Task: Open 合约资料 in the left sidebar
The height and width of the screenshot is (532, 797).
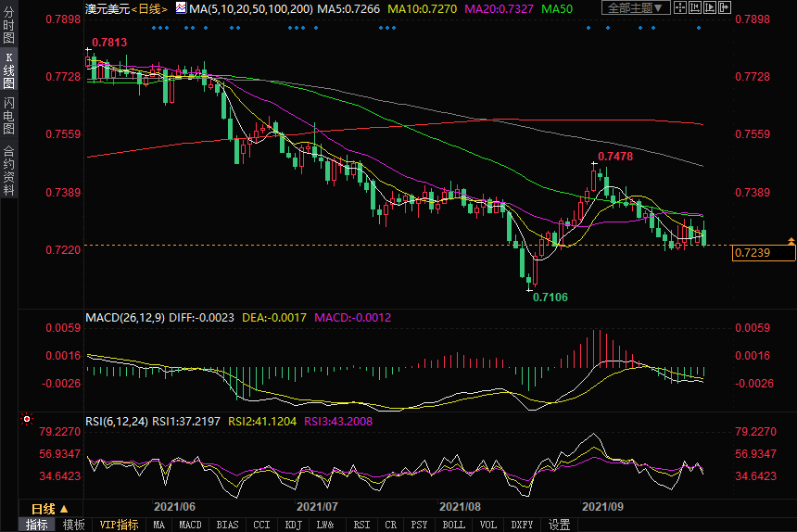Action: (8, 171)
